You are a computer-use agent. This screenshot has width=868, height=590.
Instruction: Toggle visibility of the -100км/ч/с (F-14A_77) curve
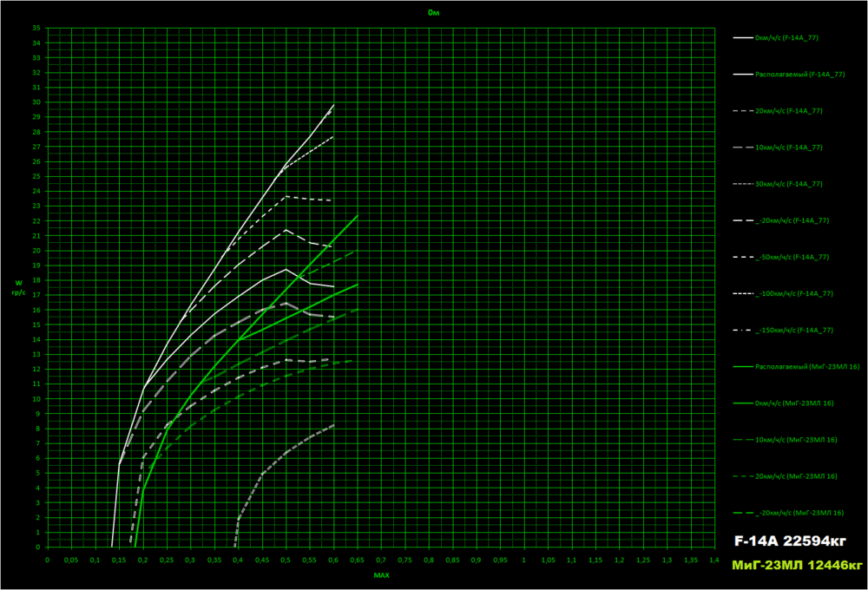click(x=794, y=292)
